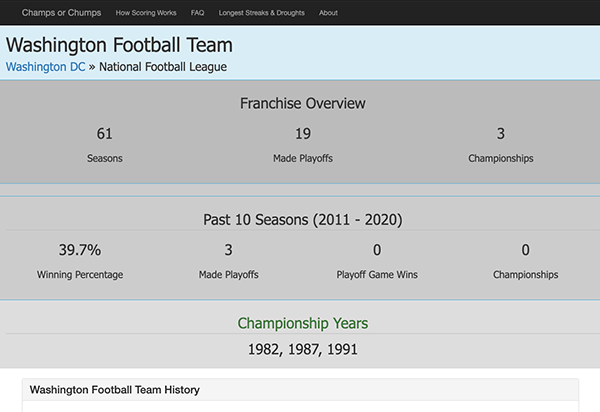Select the 0 Playoff Game Wins statistic
600x412 pixels.
(x=377, y=261)
